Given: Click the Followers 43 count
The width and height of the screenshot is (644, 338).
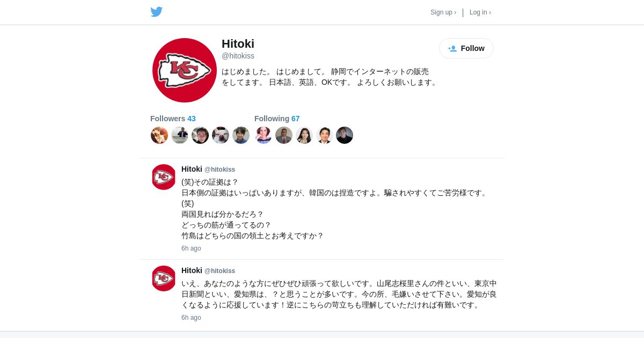Looking at the screenshot, I should 173,119.
